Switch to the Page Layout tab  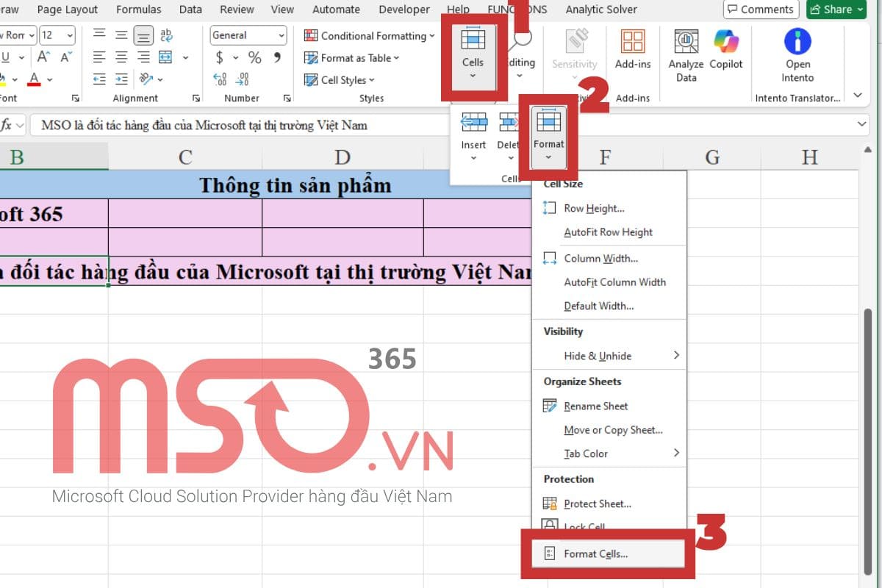[x=67, y=10]
